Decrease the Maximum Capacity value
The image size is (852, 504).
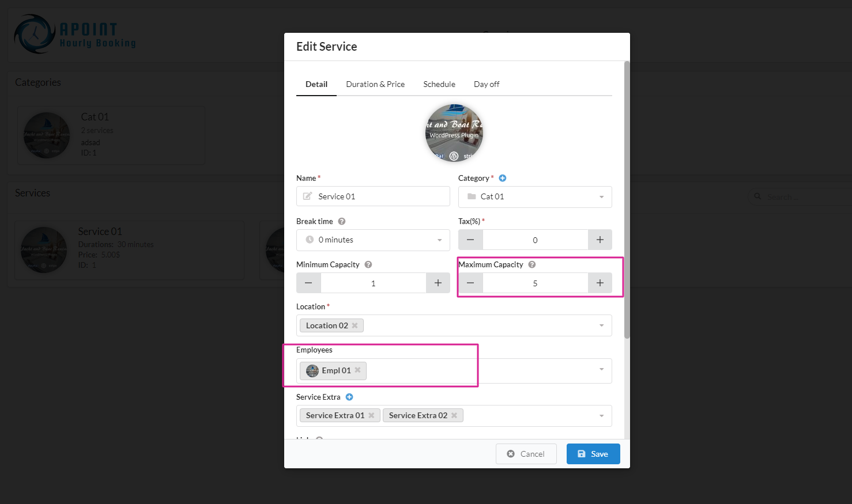pos(470,283)
